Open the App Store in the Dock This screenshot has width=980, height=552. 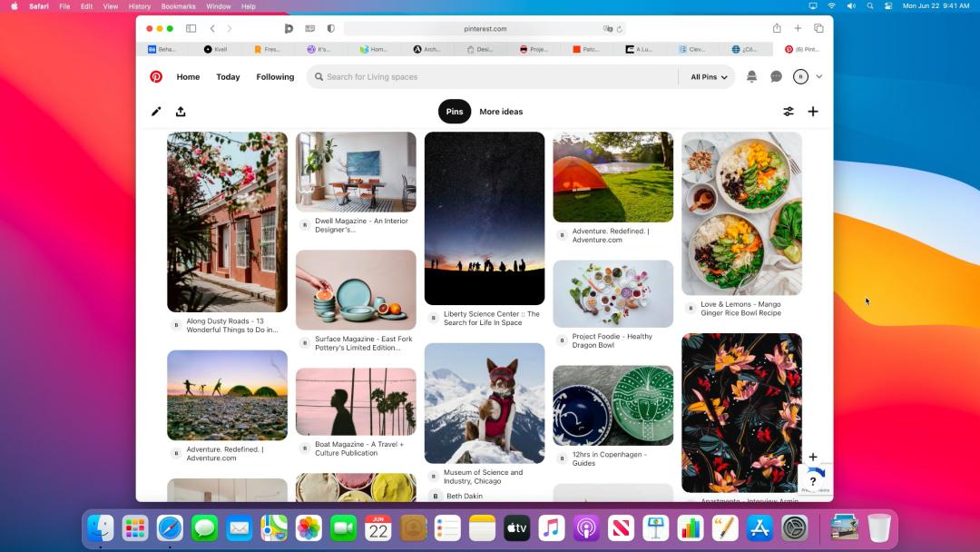[x=760, y=528]
